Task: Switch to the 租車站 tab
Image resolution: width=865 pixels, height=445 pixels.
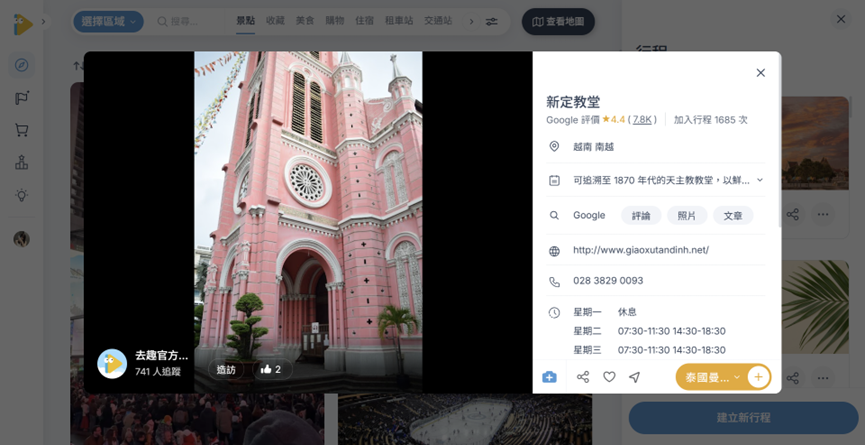Action: [x=399, y=21]
